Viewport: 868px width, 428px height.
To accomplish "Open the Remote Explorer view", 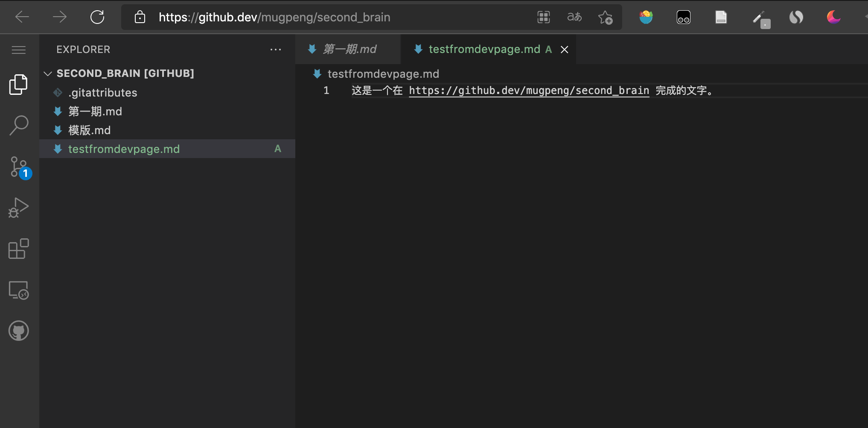I will [19, 290].
